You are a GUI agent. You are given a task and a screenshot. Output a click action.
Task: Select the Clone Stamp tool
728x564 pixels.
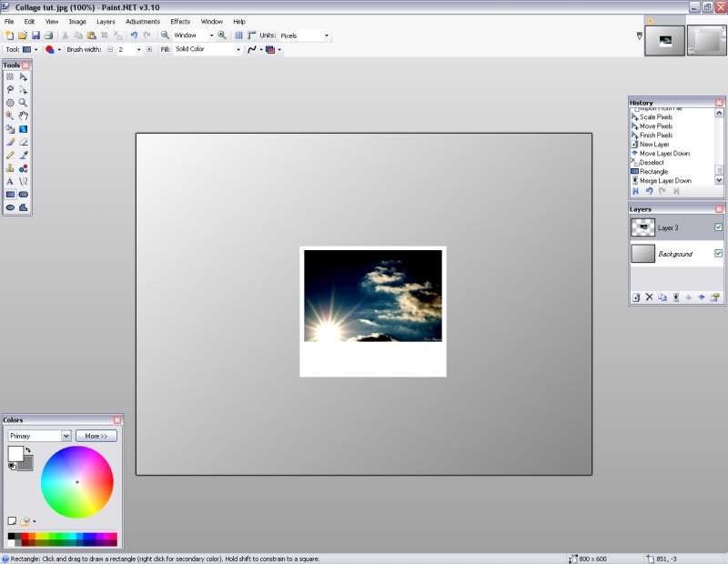coord(10,168)
